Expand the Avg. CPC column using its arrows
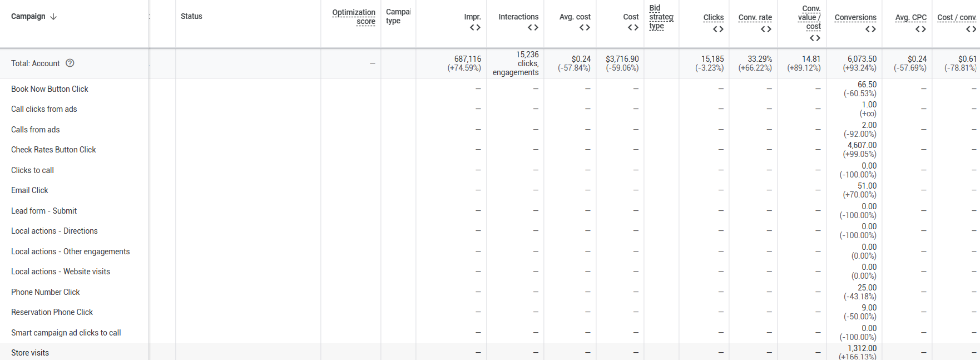The height and width of the screenshot is (360, 980). [920, 29]
